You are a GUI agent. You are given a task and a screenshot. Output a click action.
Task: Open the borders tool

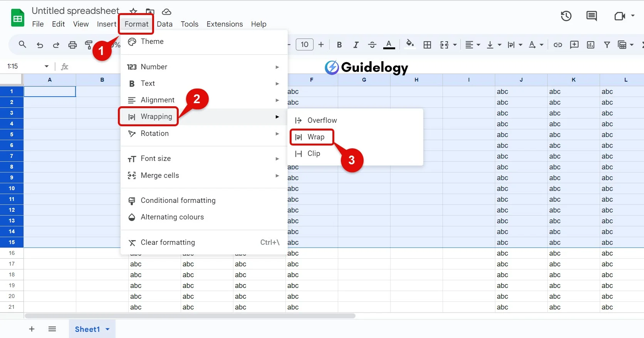click(x=427, y=45)
